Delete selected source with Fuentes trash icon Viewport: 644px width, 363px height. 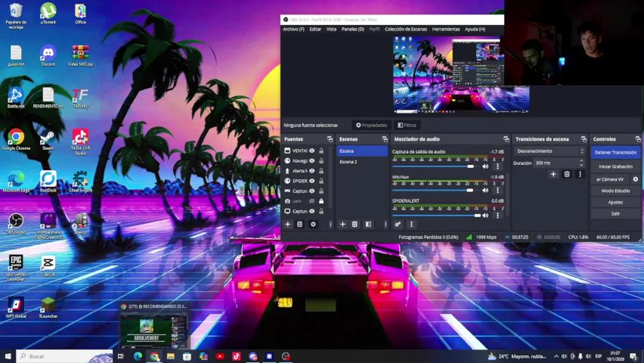click(x=299, y=224)
